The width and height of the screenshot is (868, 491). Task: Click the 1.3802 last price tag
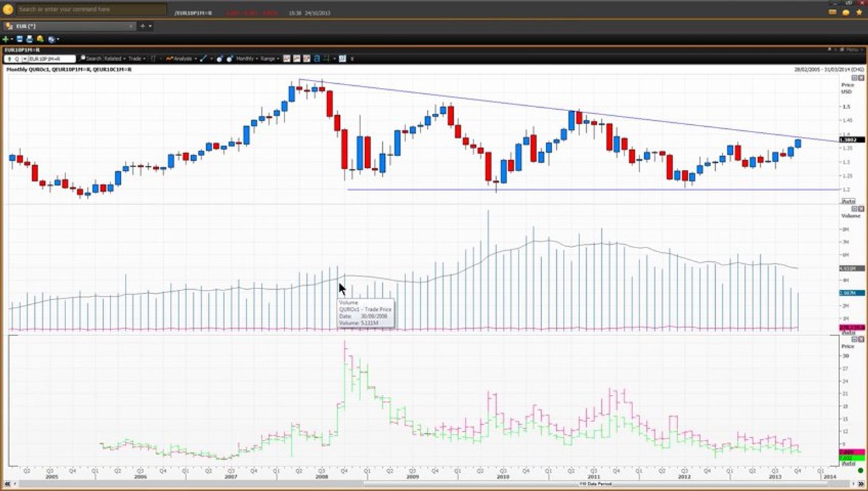[853, 140]
